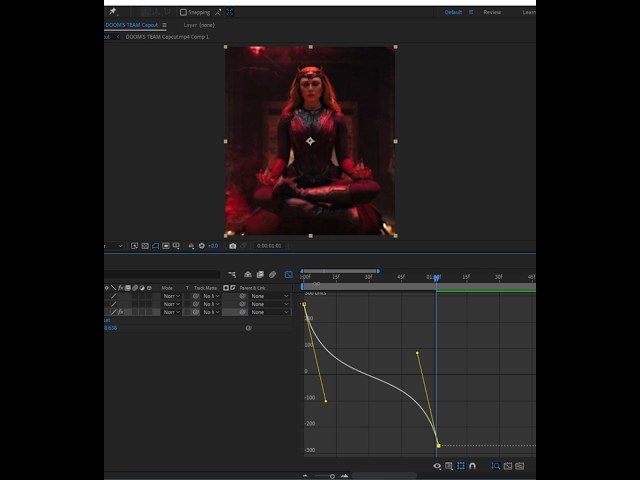Click the Track Matte column header
The width and height of the screenshot is (640, 480).
(x=205, y=288)
